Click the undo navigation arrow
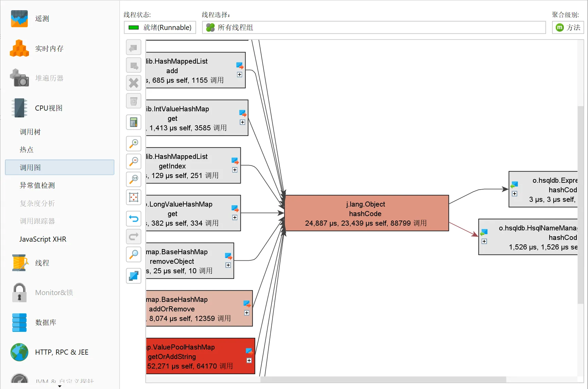The width and height of the screenshot is (588, 389). point(133,219)
